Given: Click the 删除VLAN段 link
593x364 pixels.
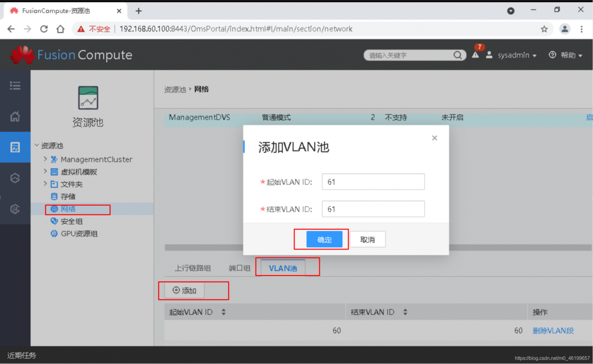Looking at the screenshot, I should click(x=553, y=331).
